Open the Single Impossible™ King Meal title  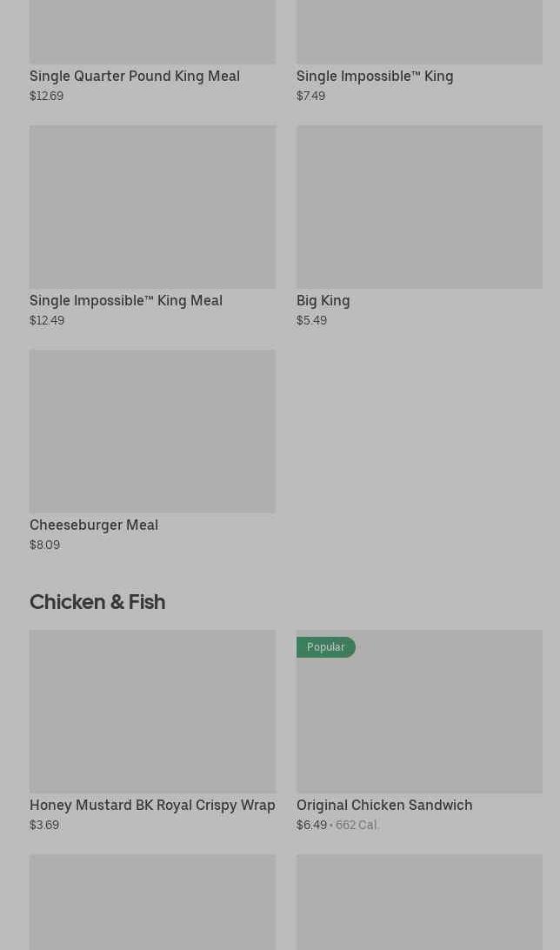pyautogui.click(x=126, y=300)
